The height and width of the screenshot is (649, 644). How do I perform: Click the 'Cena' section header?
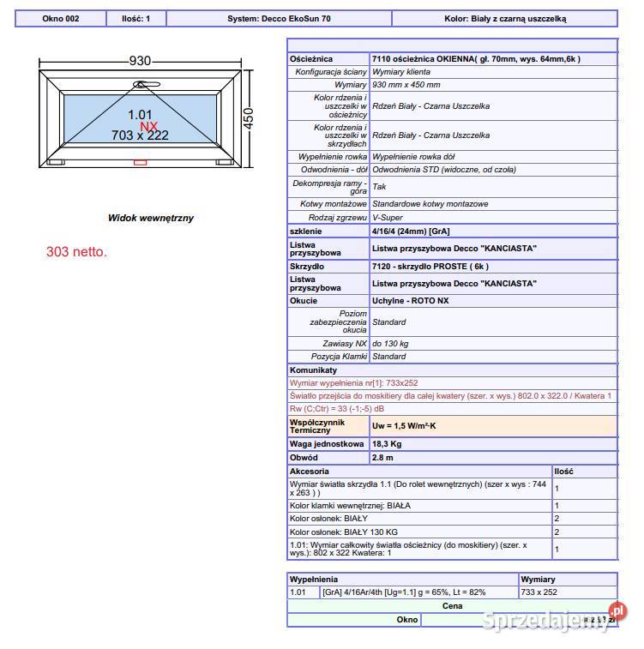point(453,606)
